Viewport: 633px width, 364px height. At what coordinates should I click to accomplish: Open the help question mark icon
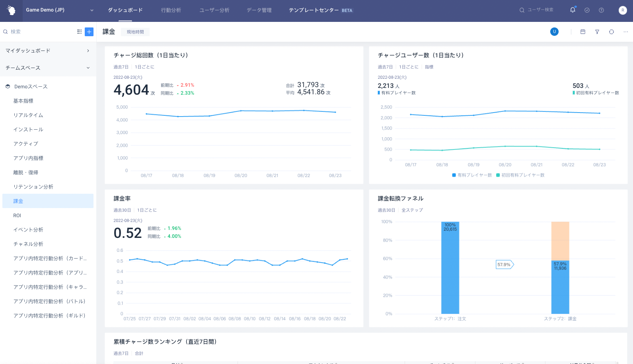tap(601, 10)
